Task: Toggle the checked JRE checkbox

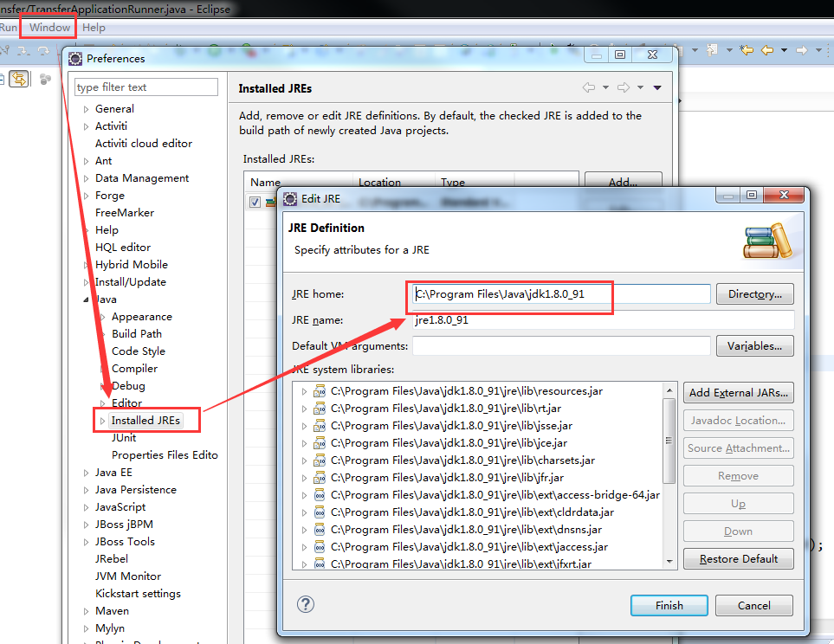Action: pos(255,202)
